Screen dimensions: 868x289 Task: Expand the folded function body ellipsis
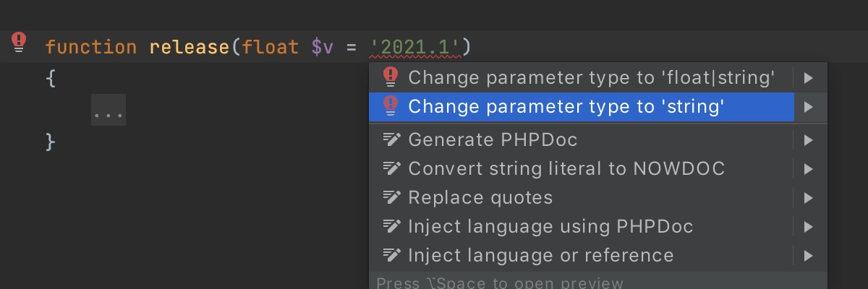point(109,109)
